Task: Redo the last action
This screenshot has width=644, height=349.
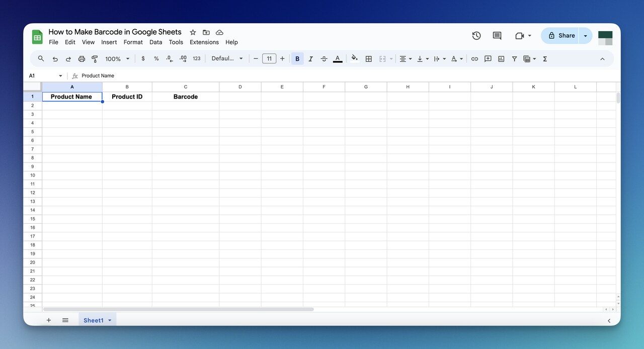Action: click(x=68, y=59)
